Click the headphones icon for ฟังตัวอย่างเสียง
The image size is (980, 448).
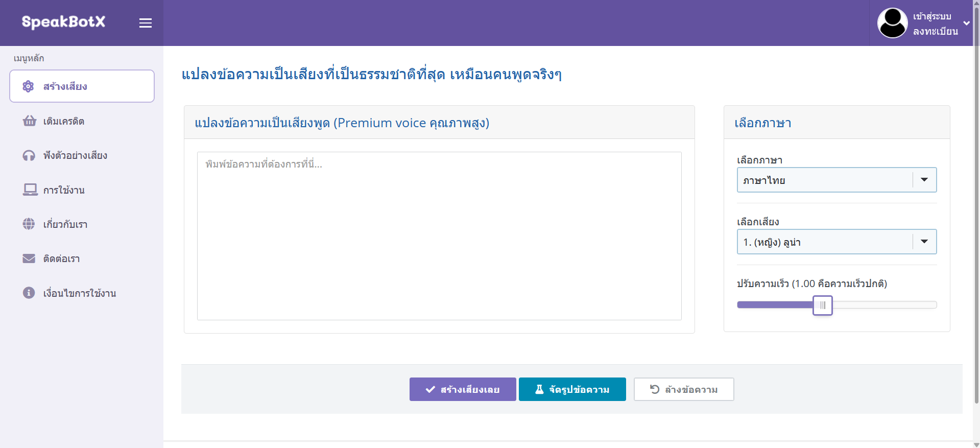coord(29,155)
